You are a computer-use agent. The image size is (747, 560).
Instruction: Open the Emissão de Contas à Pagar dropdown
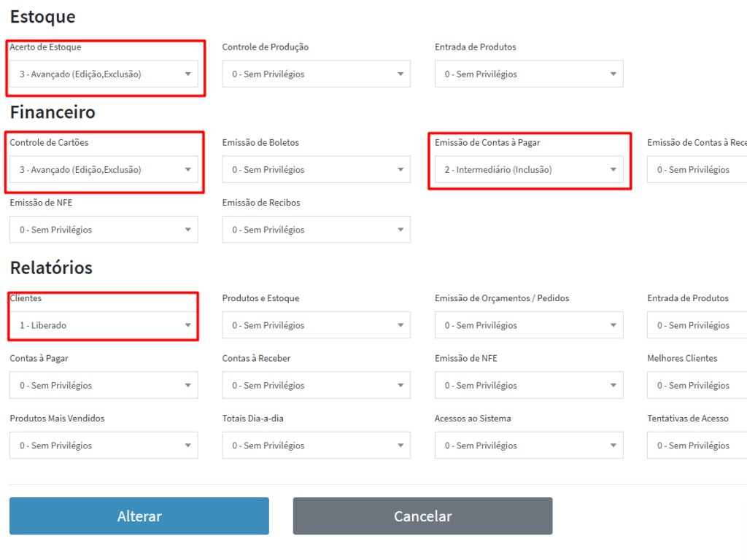pos(529,170)
